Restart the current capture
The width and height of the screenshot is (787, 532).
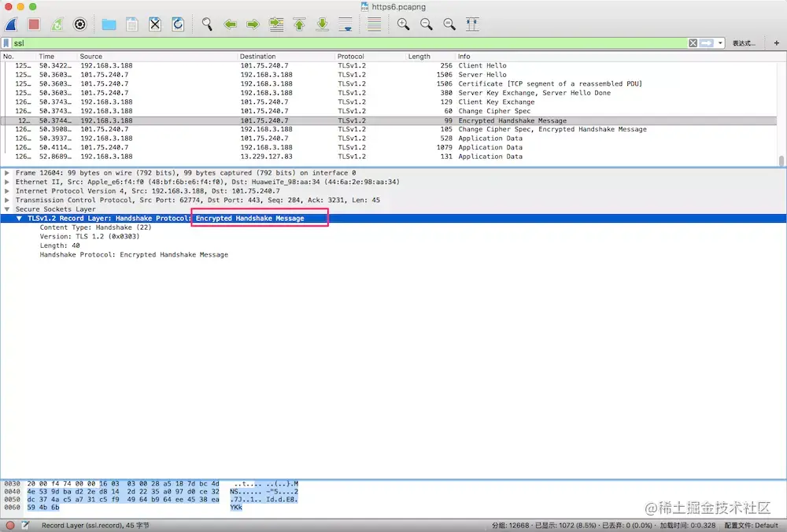57,24
